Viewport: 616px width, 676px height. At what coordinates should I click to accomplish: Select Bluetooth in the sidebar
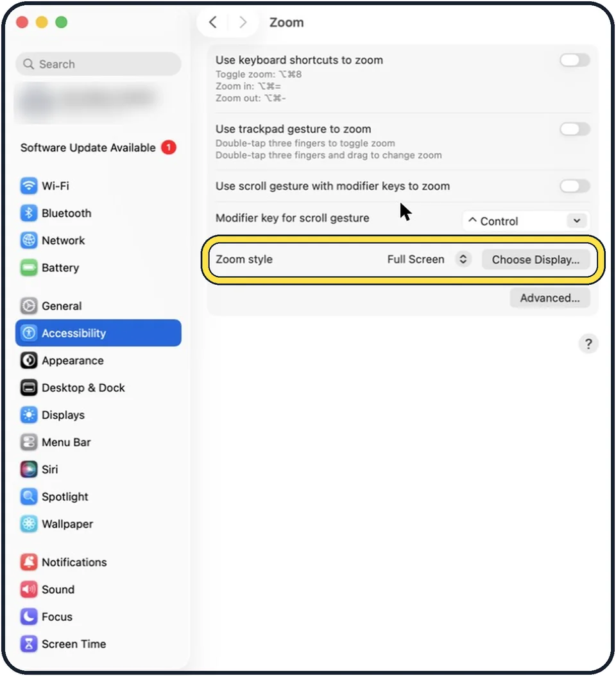point(67,213)
